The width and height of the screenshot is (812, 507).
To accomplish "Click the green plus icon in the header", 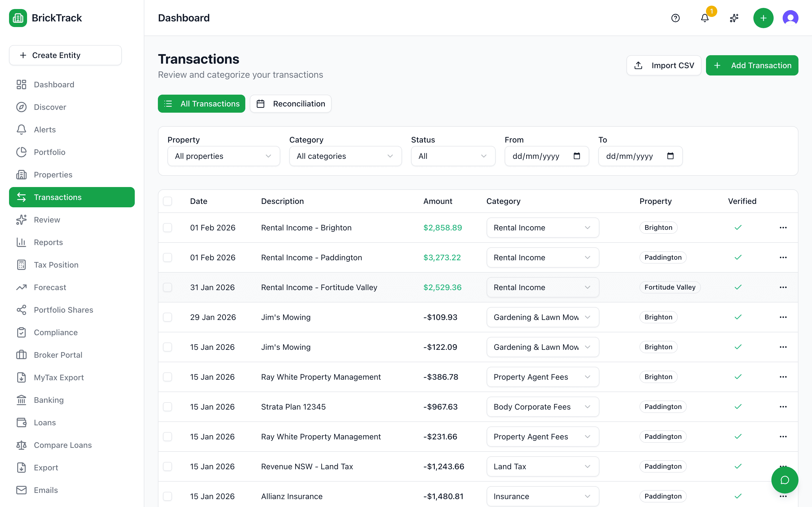I will 763,18.
